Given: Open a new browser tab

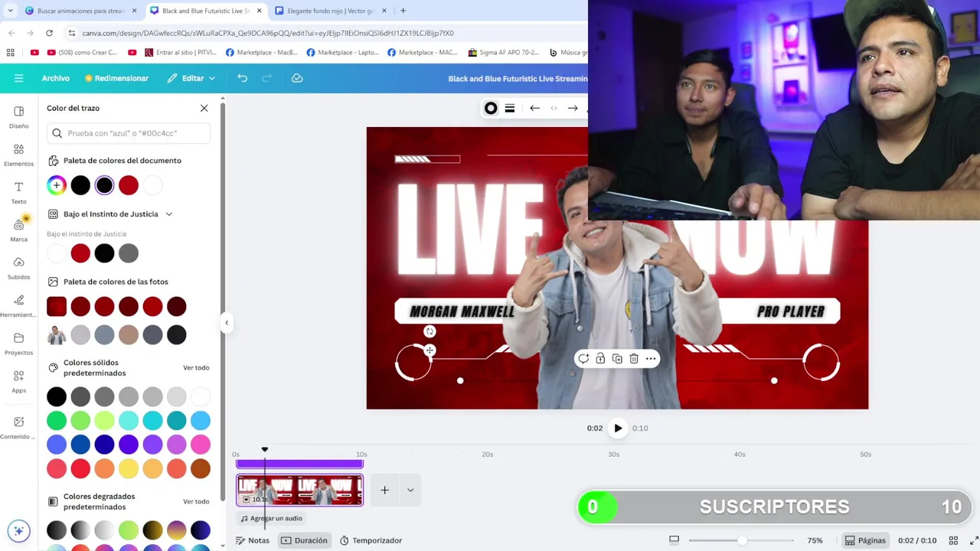Looking at the screenshot, I should click(403, 11).
